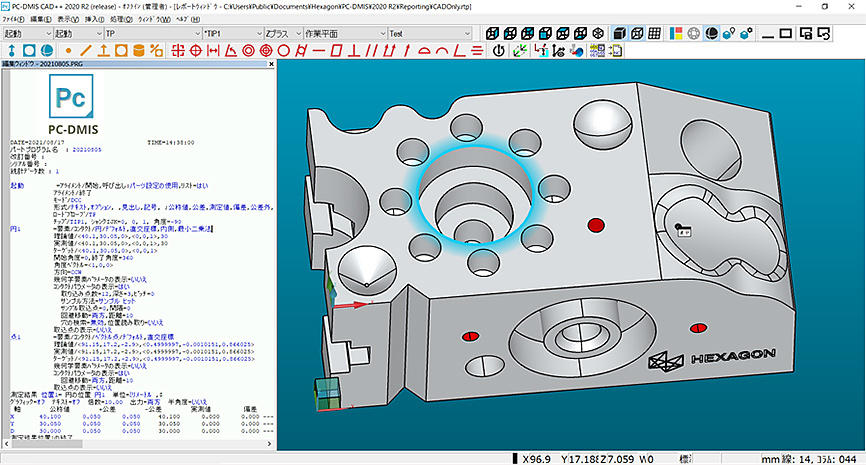Open the red Distance dimension icon
866x465 pixels.
click(x=213, y=51)
